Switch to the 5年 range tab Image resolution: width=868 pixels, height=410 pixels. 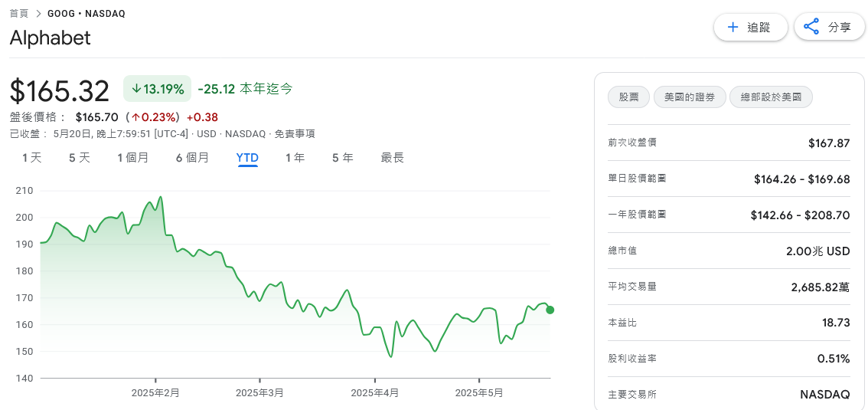tap(343, 158)
